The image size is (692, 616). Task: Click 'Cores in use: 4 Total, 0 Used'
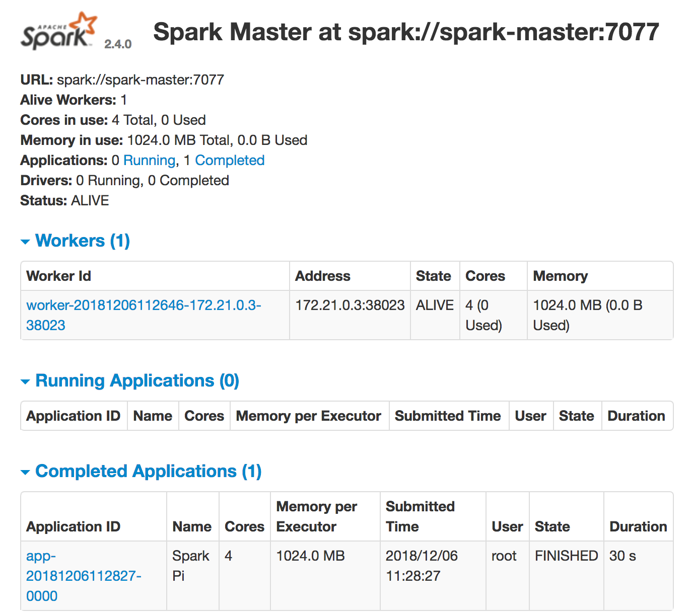[113, 120]
